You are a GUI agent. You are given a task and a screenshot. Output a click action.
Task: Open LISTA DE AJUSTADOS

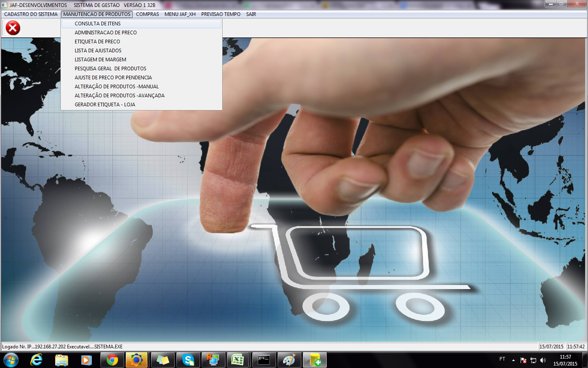tap(141, 51)
